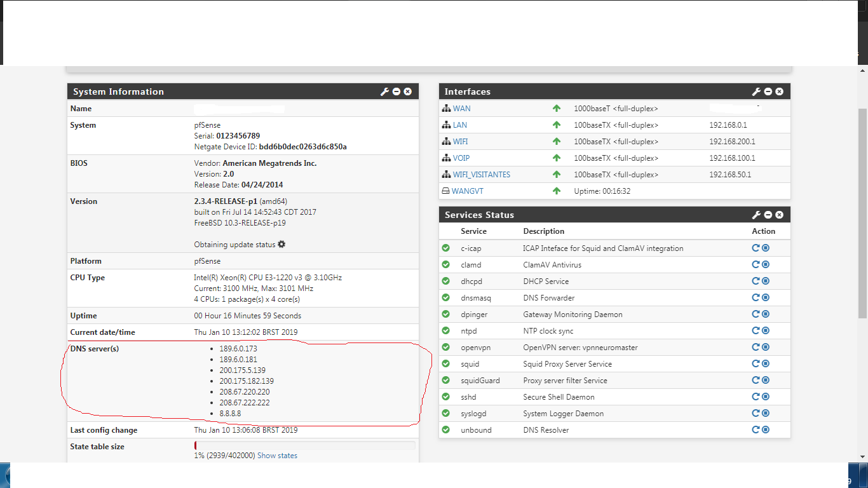Collapse the System Information widget

(x=397, y=92)
